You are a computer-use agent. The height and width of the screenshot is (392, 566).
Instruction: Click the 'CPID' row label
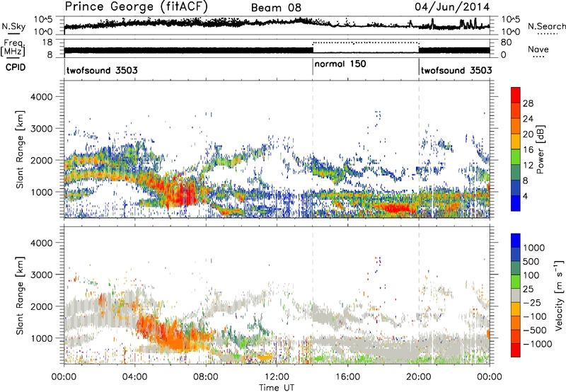pyautogui.click(x=16, y=67)
